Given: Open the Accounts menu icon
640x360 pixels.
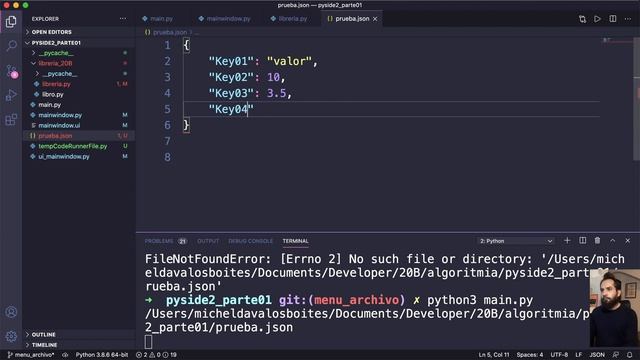Looking at the screenshot, I should click(x=11, y=312).
